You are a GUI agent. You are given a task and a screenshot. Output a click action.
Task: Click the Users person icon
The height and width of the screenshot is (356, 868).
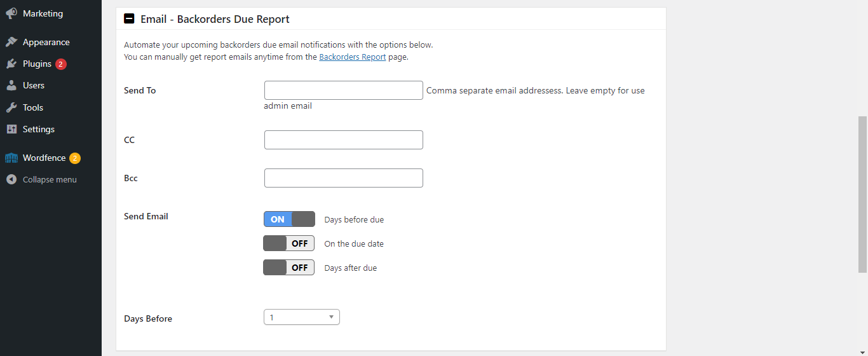click(11, 85)
